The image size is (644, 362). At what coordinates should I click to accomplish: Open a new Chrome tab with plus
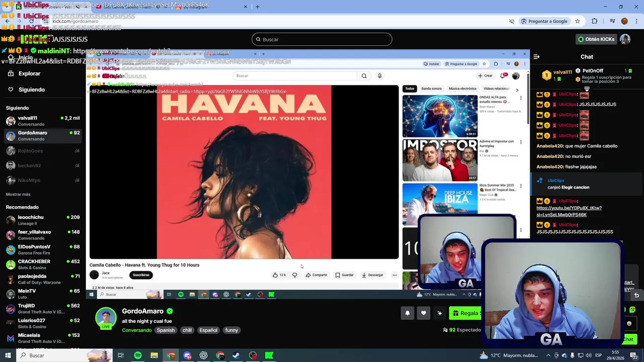tap(257, 7)
